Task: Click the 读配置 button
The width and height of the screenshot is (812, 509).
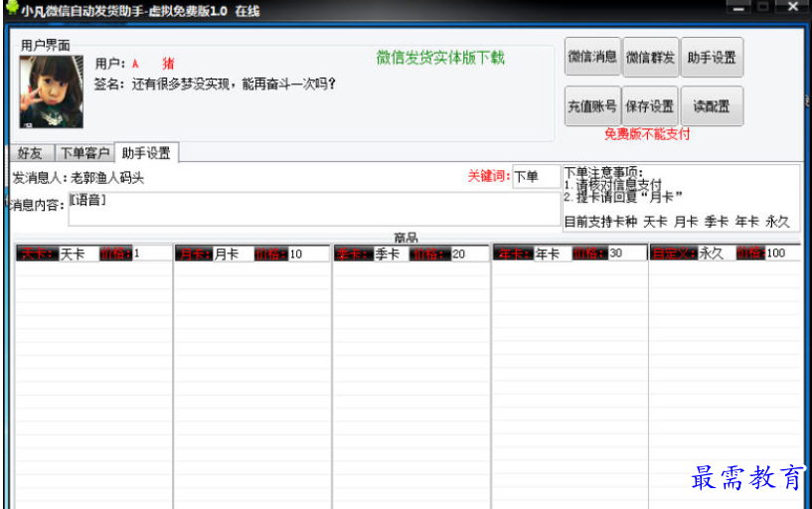Action: pyautogui.click(x=712, y=105)
